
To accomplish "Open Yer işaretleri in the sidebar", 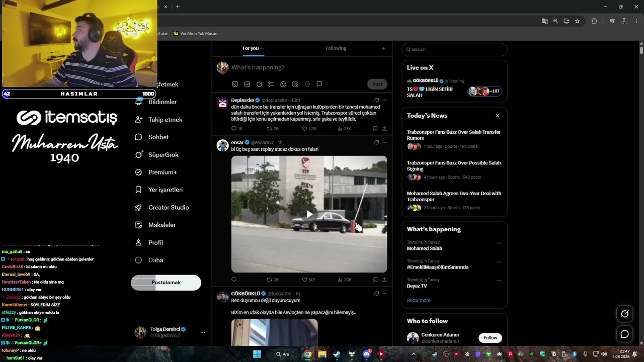I will [x=159, y=190].
